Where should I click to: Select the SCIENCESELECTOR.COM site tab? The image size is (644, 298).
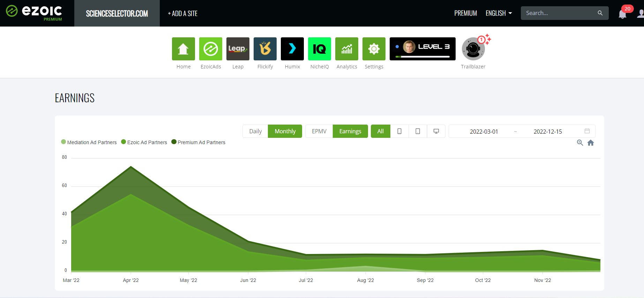(117, 13)
